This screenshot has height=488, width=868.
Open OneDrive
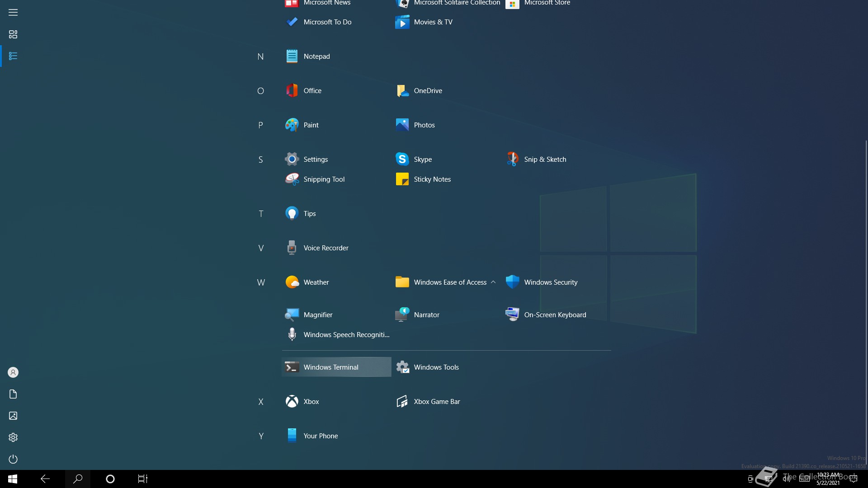pos(447,90)
